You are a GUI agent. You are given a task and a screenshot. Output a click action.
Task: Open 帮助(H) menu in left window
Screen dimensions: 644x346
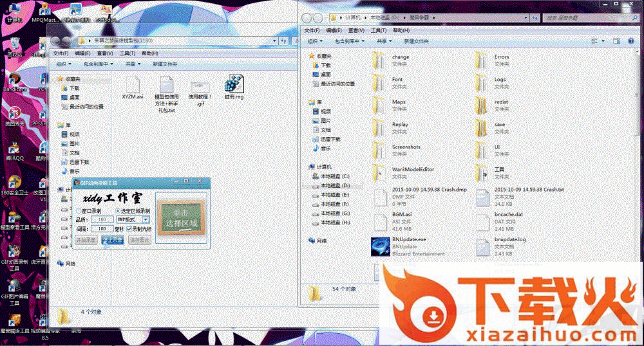pos(150,53)
